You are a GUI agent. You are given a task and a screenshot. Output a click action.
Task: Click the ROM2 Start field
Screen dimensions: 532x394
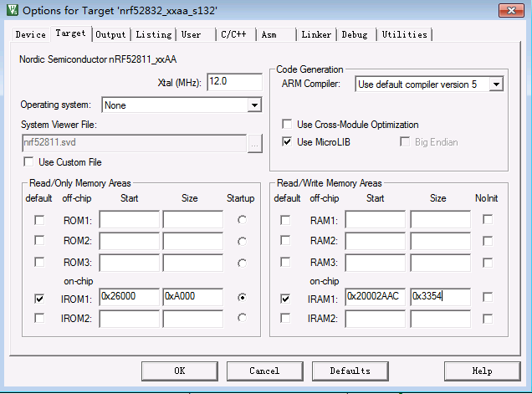130,241
